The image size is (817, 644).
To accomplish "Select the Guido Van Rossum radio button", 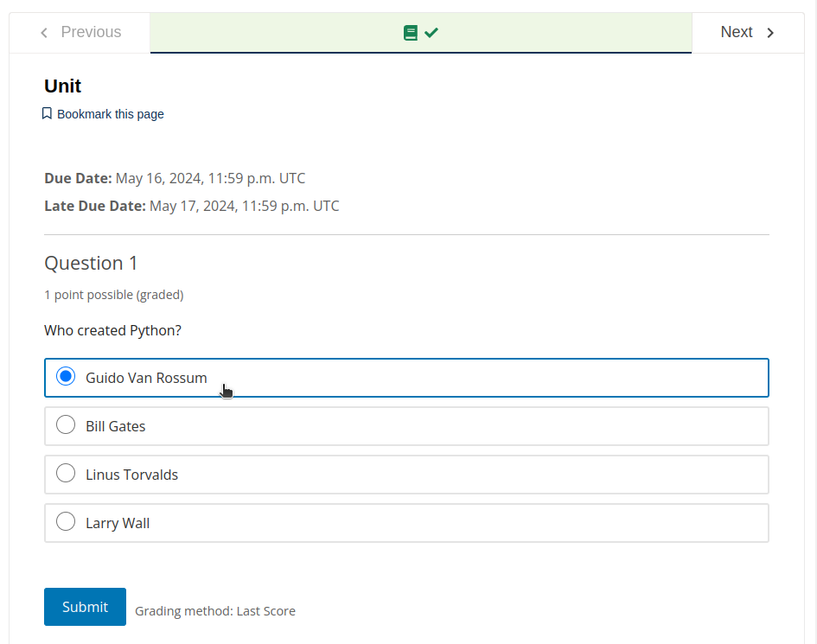I will (66, 377).
